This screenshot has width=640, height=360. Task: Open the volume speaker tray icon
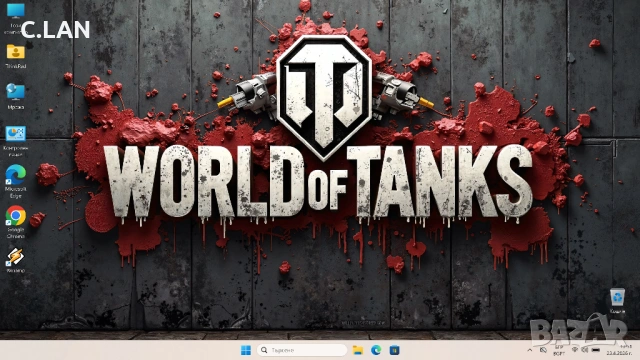click(585, 350)
